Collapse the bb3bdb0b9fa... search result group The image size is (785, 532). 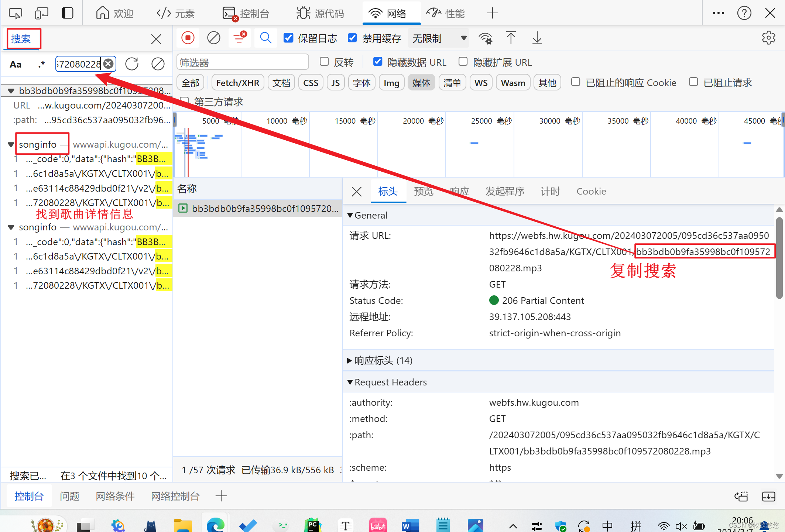[x=11, y=91]
